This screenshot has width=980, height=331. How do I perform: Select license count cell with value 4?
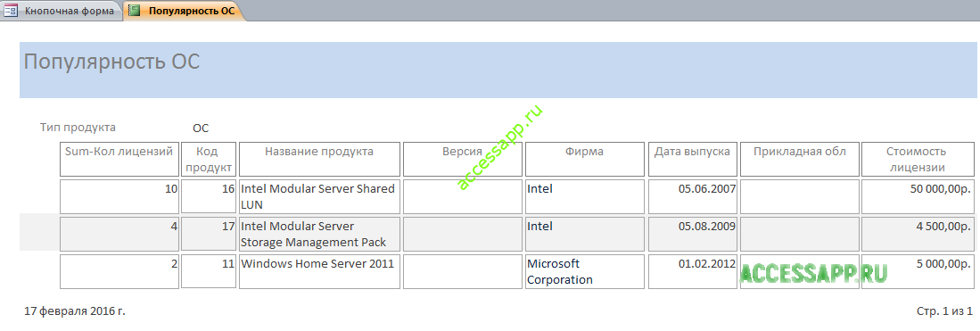[119, 234]
